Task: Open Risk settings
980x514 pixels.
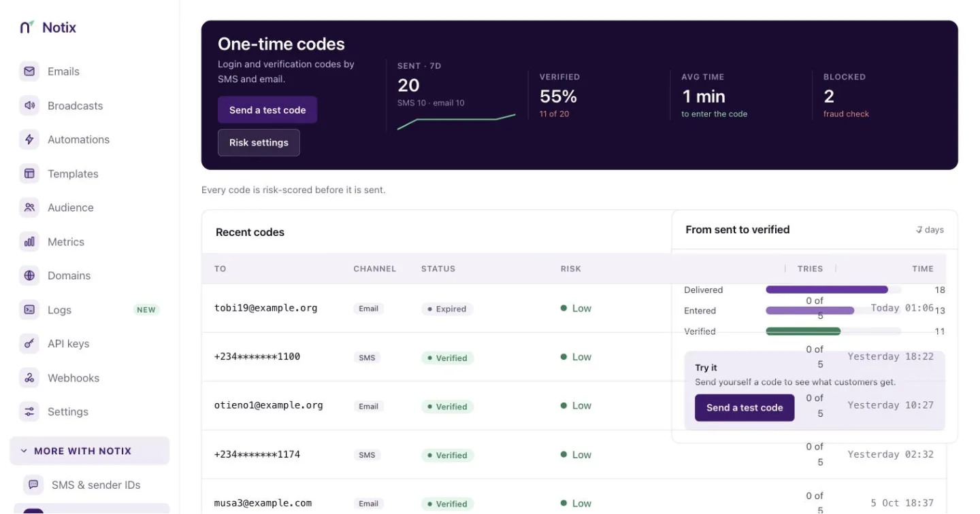Action: click(x=259, y=143)
